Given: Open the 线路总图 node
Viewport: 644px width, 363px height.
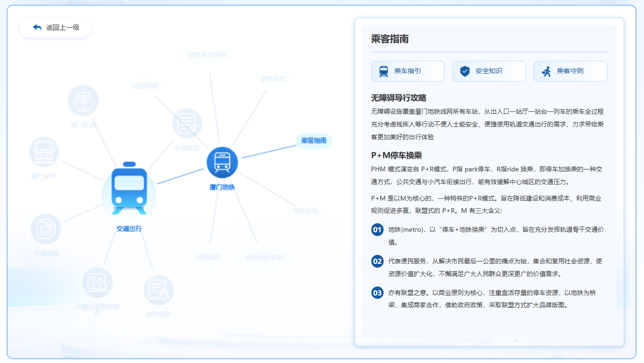Looking at the screenshot, I should pyautogui.click(x=145, y=86).
